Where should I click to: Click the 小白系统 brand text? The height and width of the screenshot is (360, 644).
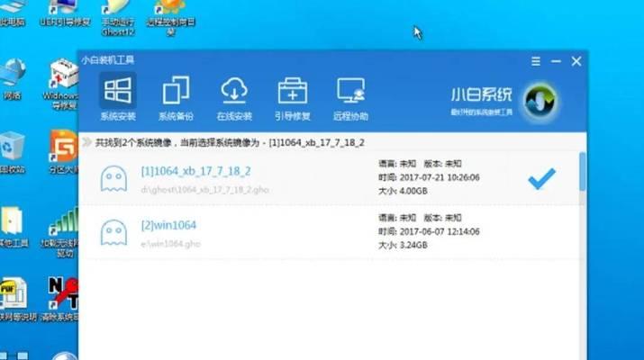click(481, 94)
